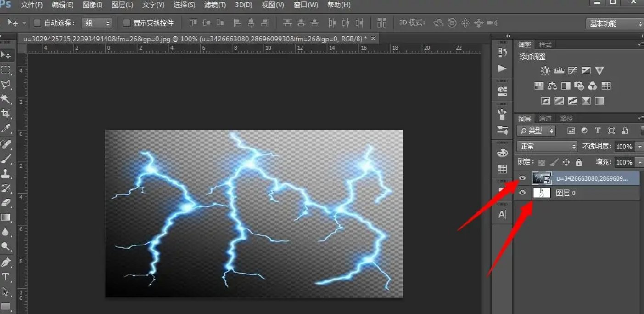Screen dimensions: 644x314
Task: Switch to the 通道 tab
Action: 545,119
